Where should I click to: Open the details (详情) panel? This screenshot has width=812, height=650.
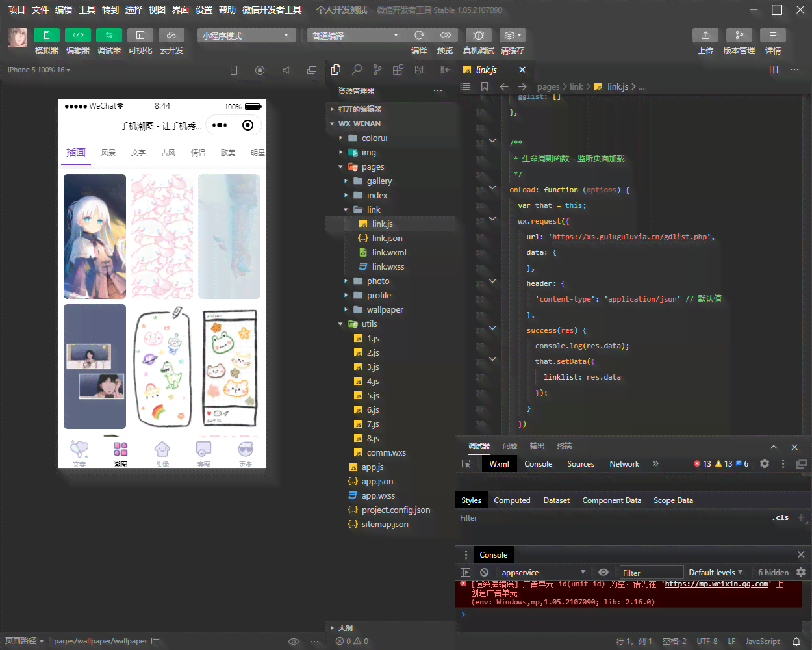pos(773,35)
